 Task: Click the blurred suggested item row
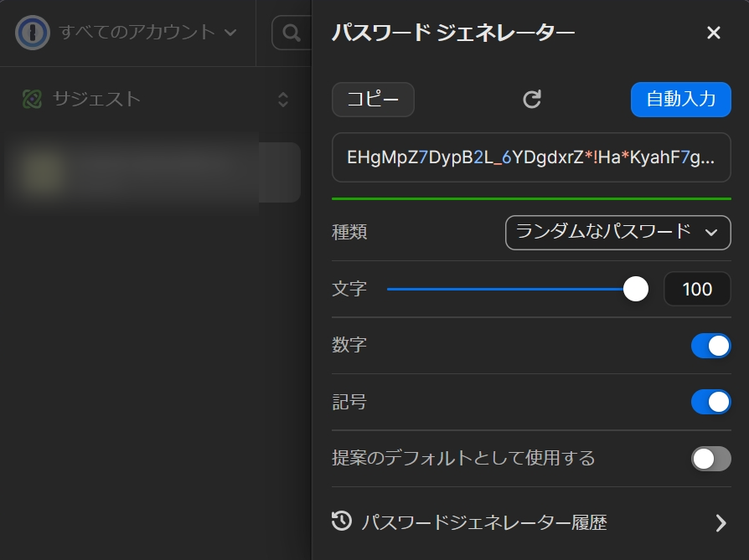tap(152, 172)
